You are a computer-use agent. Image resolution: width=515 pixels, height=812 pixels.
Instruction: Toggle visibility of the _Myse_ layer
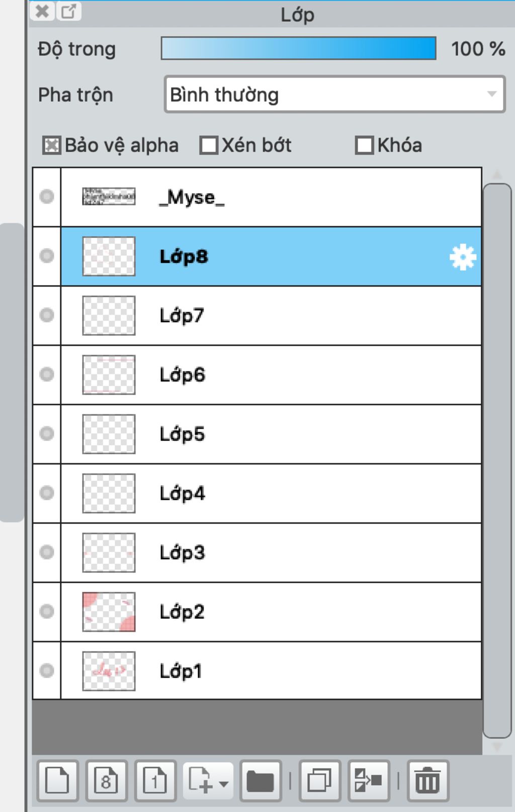coord(47,196)
